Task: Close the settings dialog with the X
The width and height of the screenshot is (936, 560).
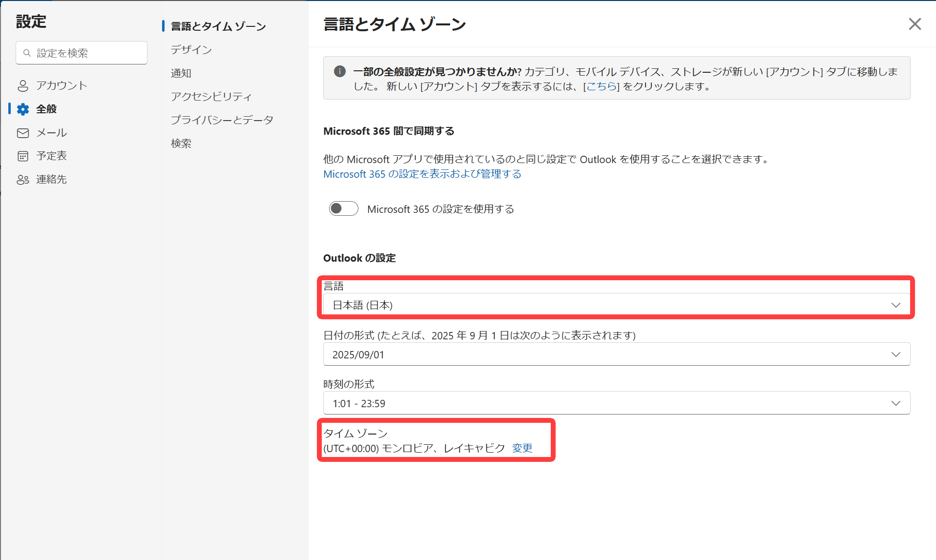Action: point(915,24)
